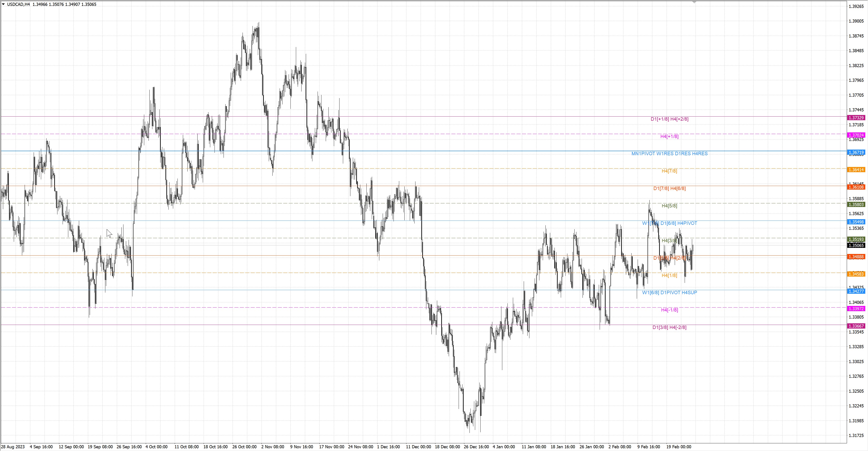Click the blue 1.36719 price tag
868x451 pixels.
point(856,153)
